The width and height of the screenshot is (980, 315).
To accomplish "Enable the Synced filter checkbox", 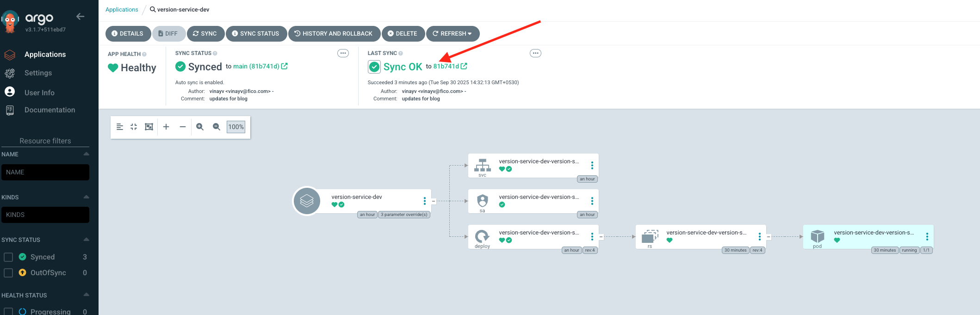I will pos(8,257).
